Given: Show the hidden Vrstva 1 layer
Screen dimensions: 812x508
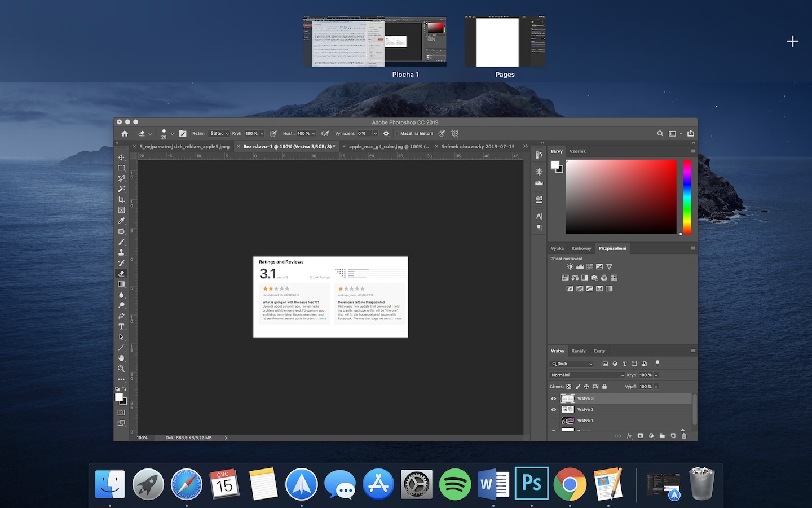Looking at the screenshot, I should point(553,421).
